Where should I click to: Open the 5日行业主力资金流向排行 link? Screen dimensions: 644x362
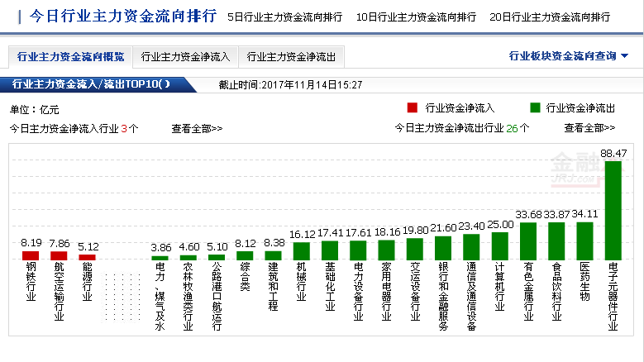coord(284,17)
